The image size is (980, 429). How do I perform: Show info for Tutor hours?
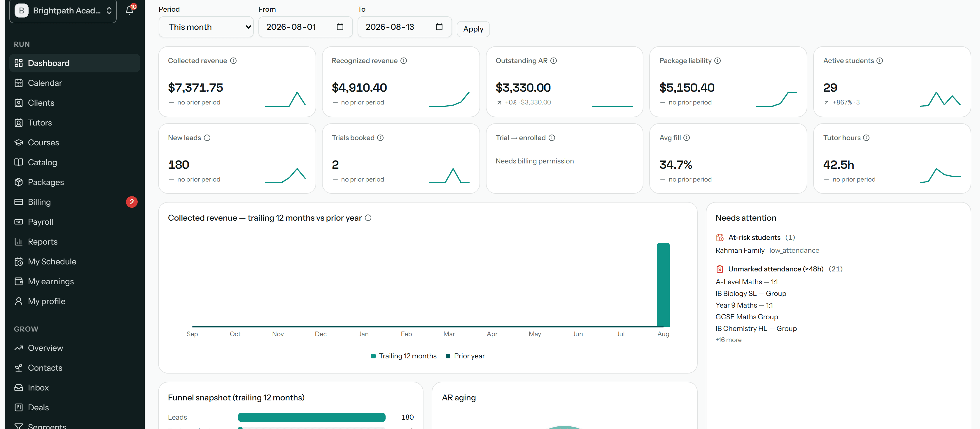[x=866, y=138]
